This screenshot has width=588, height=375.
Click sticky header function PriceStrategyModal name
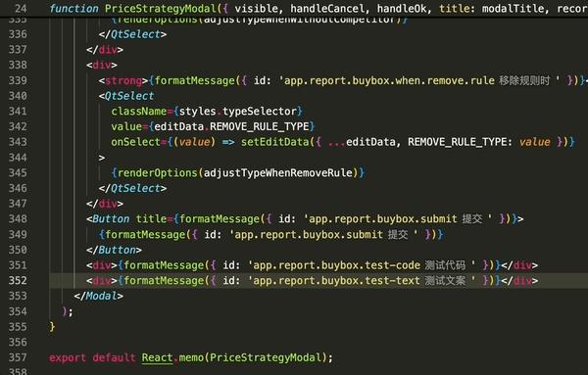(x=161, y=8)
